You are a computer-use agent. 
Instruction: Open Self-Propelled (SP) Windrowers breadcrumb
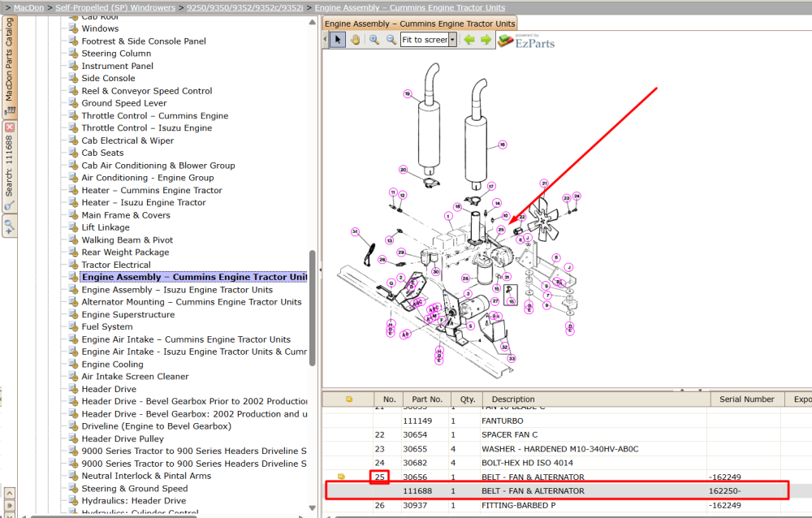tap(115, 8)
